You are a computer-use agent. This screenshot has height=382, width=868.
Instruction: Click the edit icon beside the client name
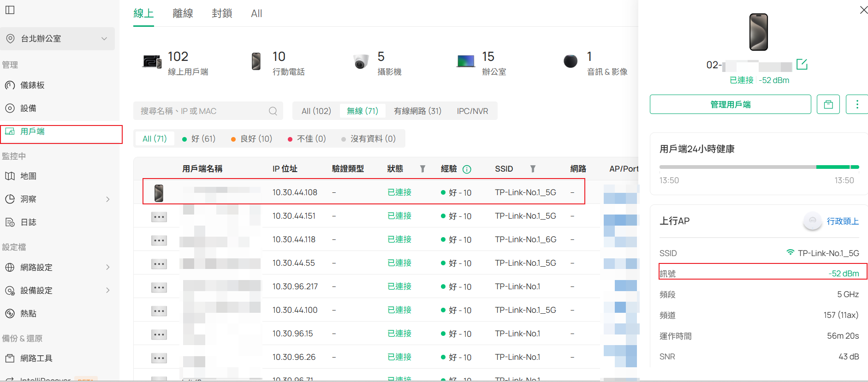pyautogui.click(x=802, y=65)
